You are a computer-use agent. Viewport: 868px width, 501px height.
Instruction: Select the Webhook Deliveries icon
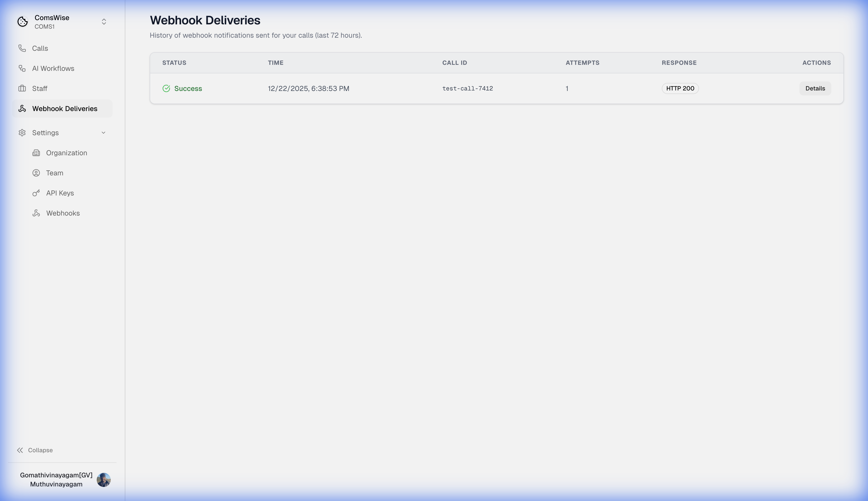22,108
